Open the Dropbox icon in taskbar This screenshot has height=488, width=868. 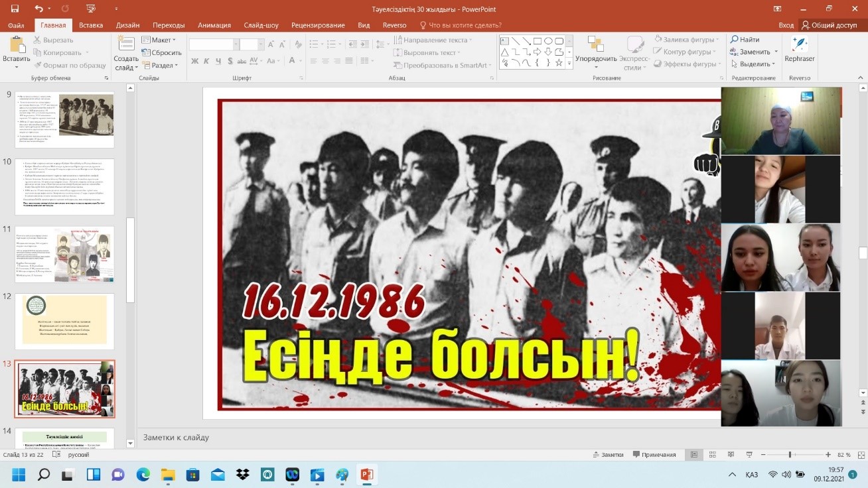242,475
